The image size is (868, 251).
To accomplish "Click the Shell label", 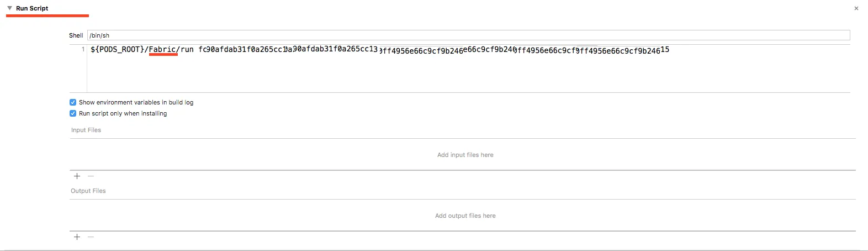I will pos(76,35).
